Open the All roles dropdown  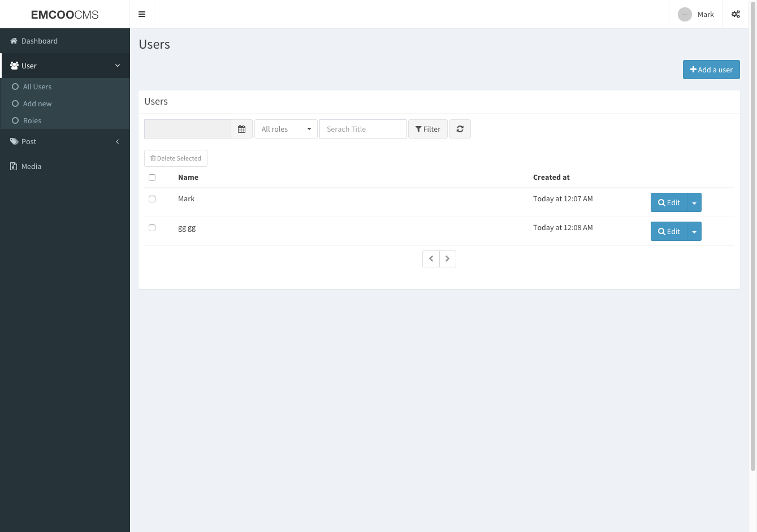pyautogui.click(x=286, y=129)
